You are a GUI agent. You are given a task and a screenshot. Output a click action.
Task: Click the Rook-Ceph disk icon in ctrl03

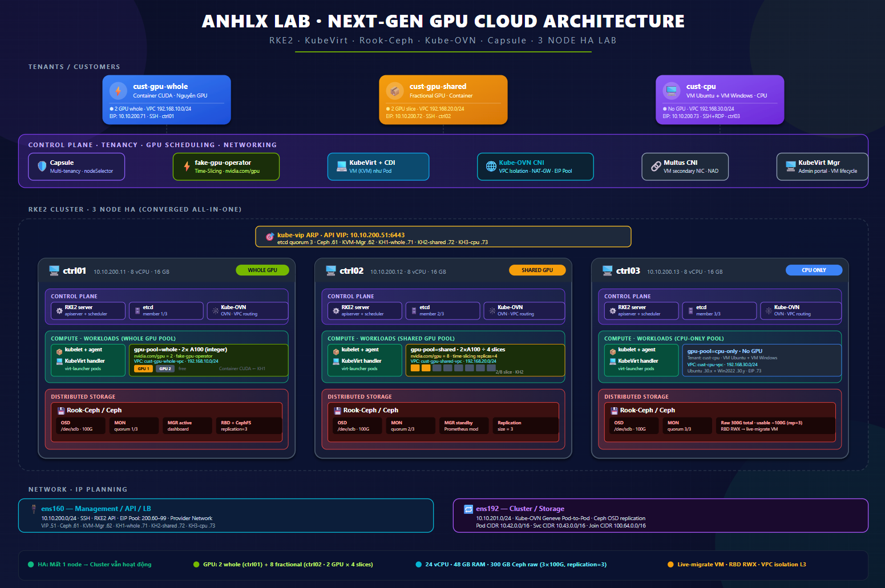[615, 410]
